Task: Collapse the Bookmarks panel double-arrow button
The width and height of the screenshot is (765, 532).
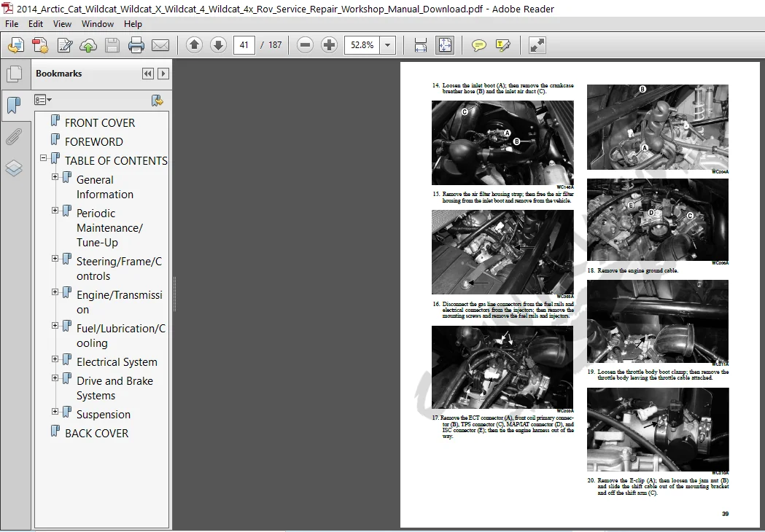Action: 147,74
